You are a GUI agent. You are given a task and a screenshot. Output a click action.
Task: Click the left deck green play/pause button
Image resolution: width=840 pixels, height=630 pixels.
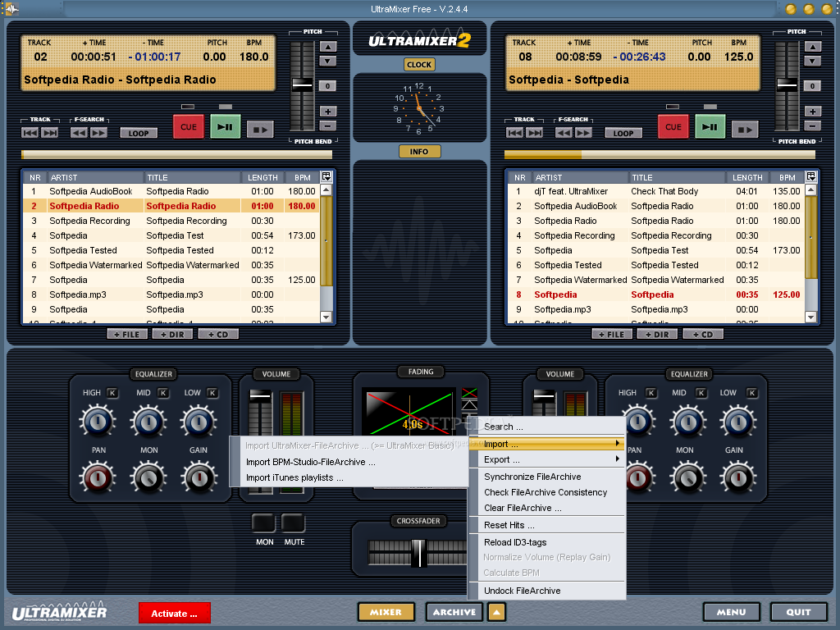point(225,127)
